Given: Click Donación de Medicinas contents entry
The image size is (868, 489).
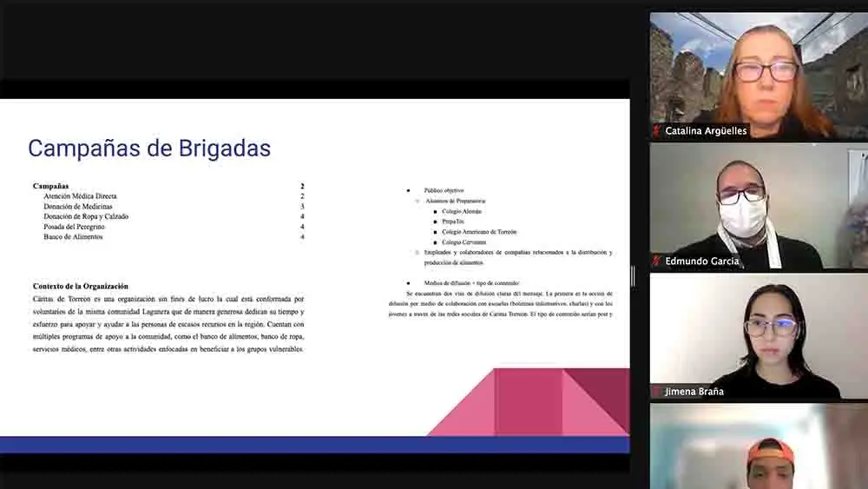Looking at the screenshot, I should (x=80, y=207).
